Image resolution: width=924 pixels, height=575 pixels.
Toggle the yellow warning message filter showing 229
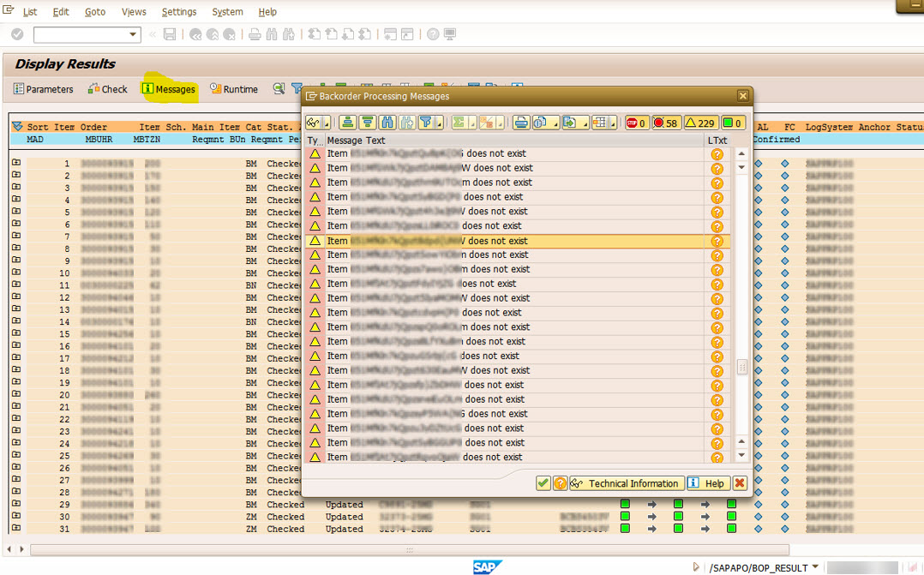coord(700,123)
